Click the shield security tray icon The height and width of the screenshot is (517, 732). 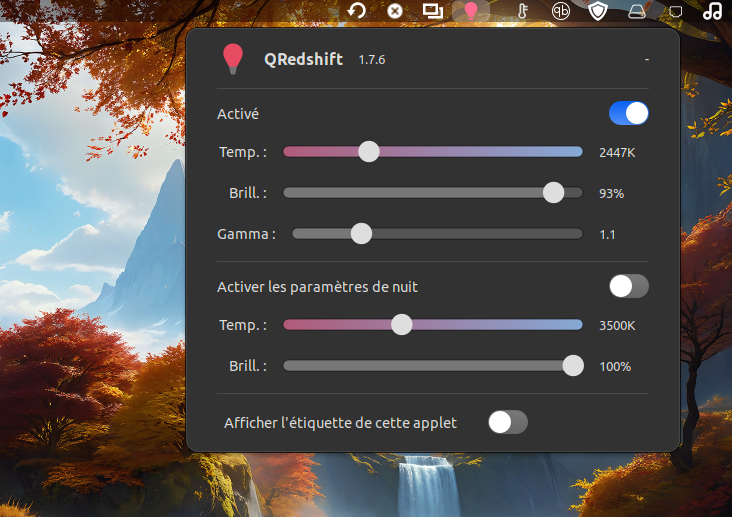coord(598,11)
